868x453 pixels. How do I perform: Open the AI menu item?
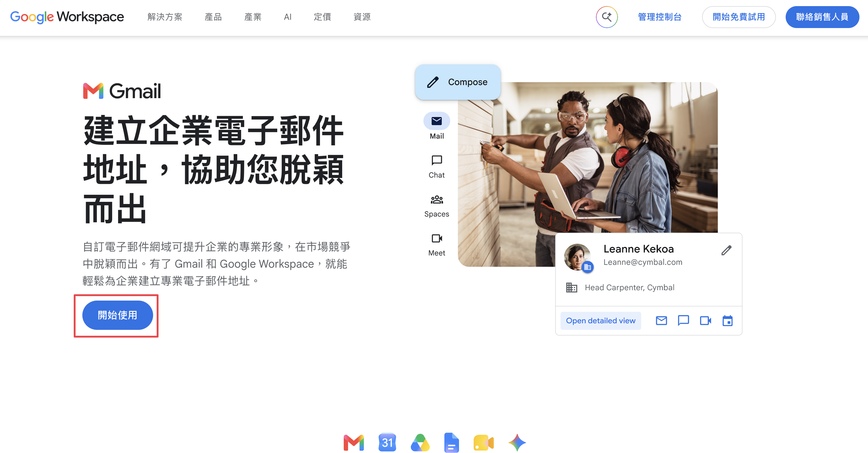pyautogui.click(x=287, y=17)
